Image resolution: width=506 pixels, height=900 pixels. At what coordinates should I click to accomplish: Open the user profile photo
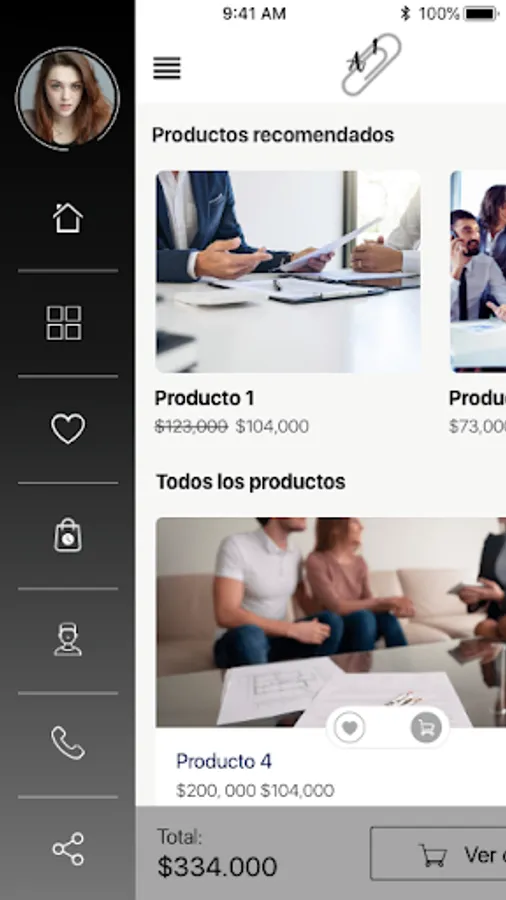coord(68,98)
